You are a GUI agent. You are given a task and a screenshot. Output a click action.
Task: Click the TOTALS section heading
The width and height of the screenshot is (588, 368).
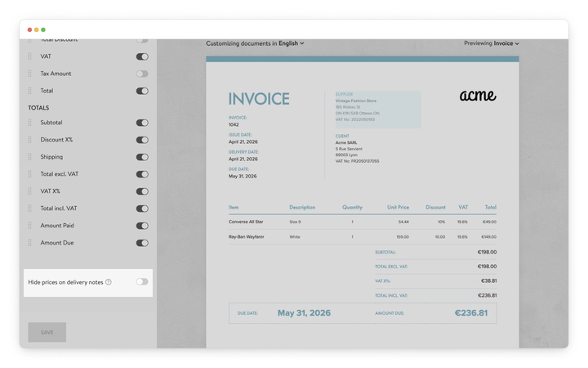(x=38, y=108)
